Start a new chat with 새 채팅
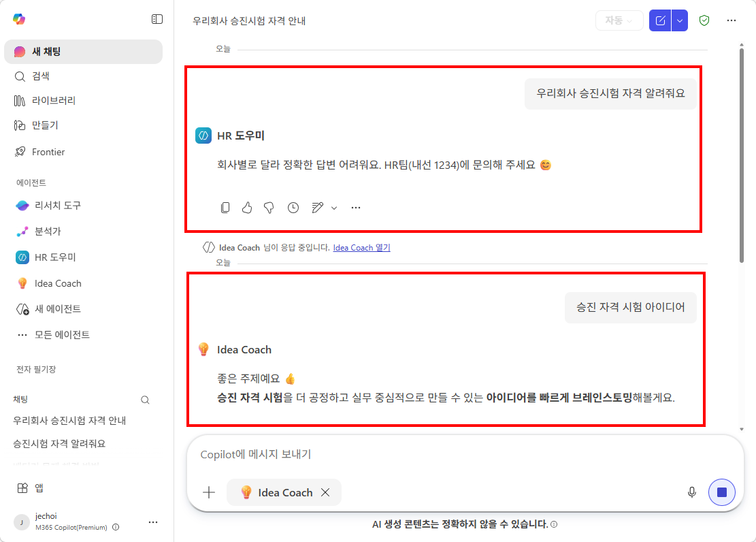The width and height of the screenshot is (756, 542). [x=84, y=52]
